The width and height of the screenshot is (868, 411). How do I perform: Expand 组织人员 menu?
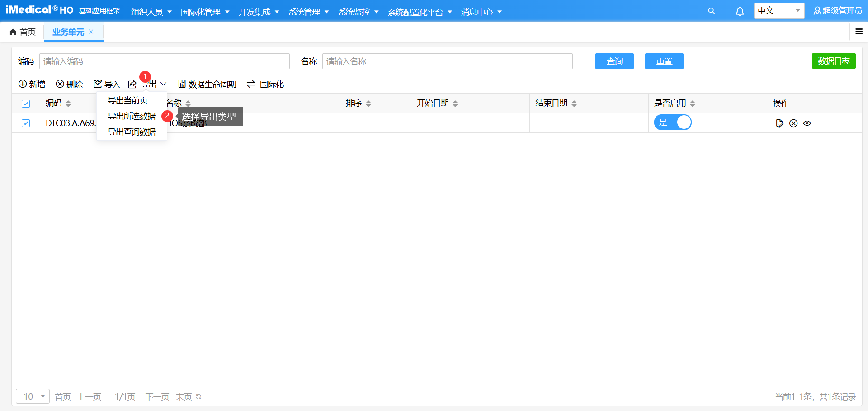pos(151,12)
